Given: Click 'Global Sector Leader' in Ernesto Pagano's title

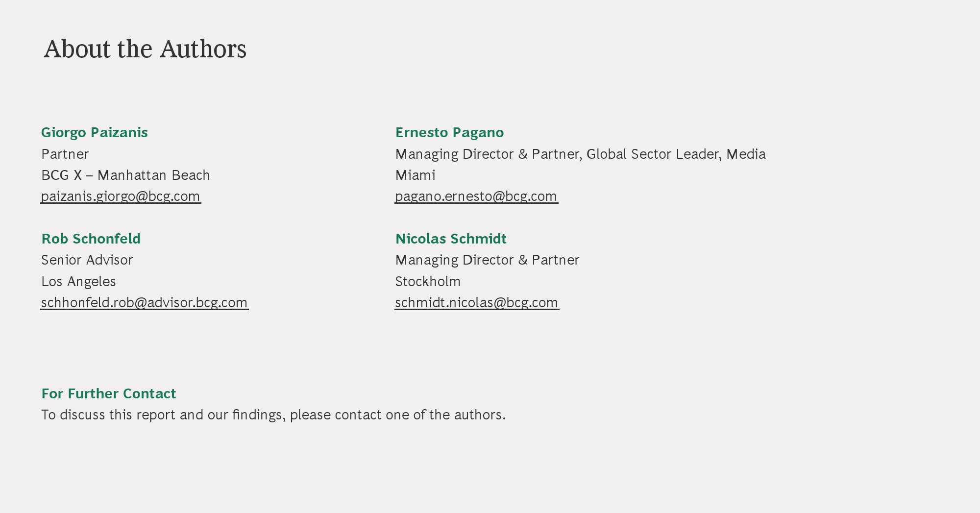Looking at the screenshot, I should pos(653,154).
